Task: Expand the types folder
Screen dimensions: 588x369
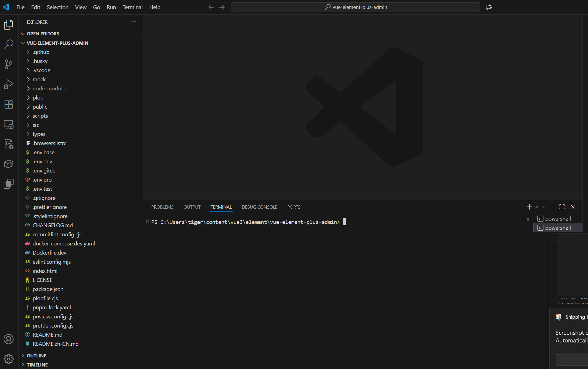Action: (80, 134)
